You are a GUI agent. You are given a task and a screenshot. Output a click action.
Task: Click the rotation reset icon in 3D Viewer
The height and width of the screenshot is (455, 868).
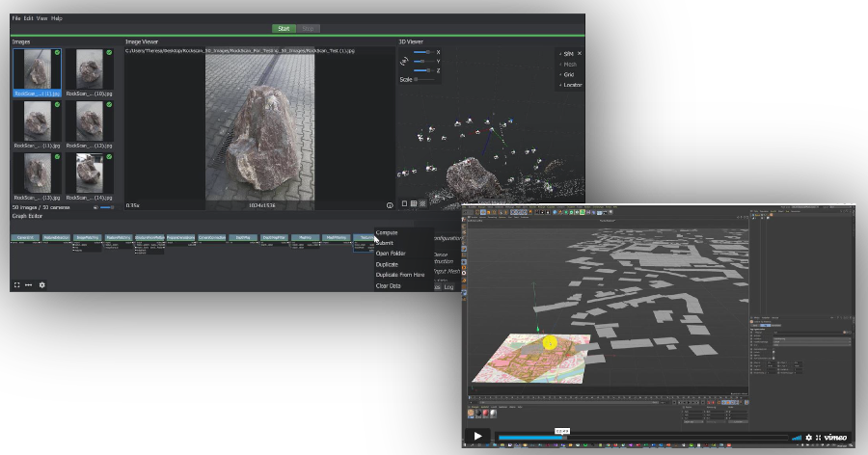[x=405, y=62]
